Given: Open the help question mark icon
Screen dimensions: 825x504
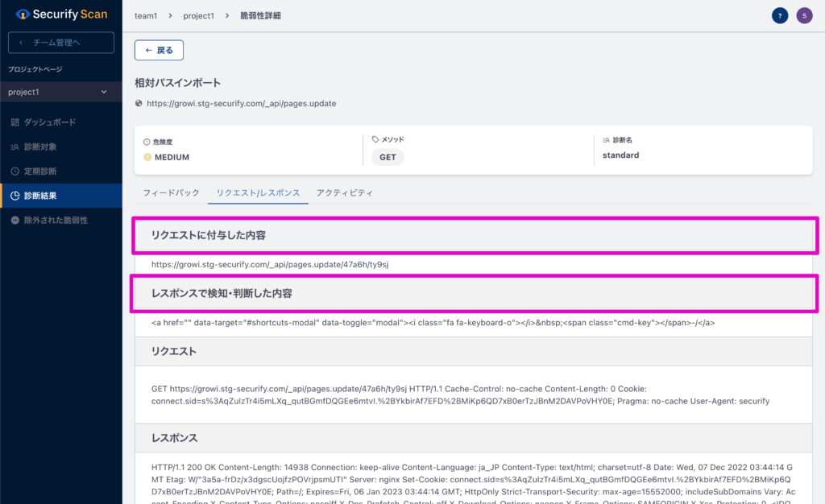Looking at the screenshot, I should click(x=780, y=16).
